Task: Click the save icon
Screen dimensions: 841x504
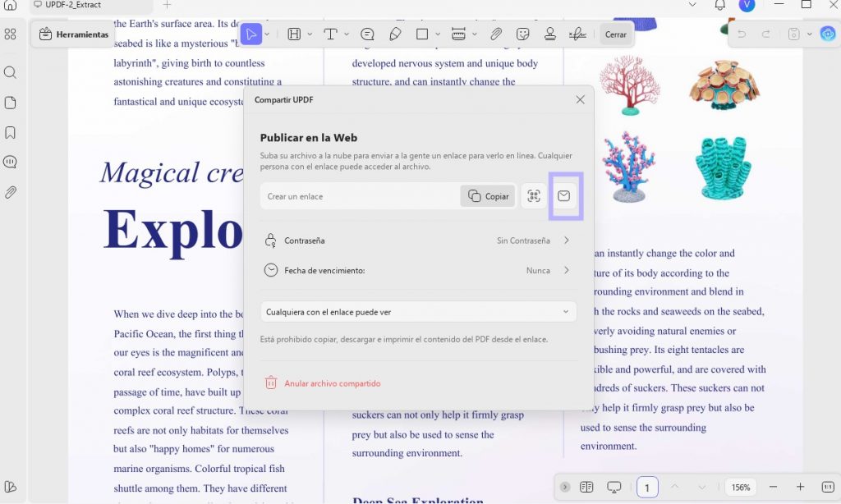Action: tap(794, 34)
